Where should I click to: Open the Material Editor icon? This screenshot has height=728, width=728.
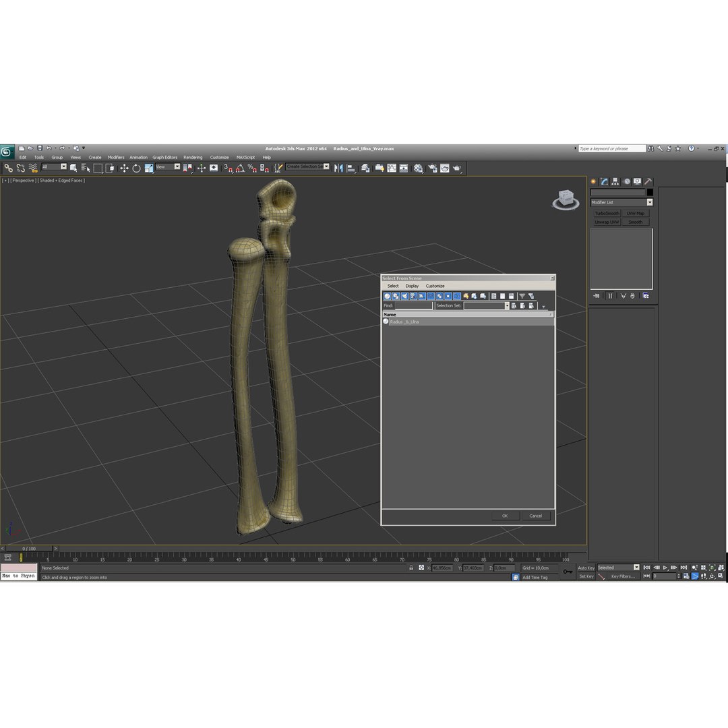(x=419, y=168)
